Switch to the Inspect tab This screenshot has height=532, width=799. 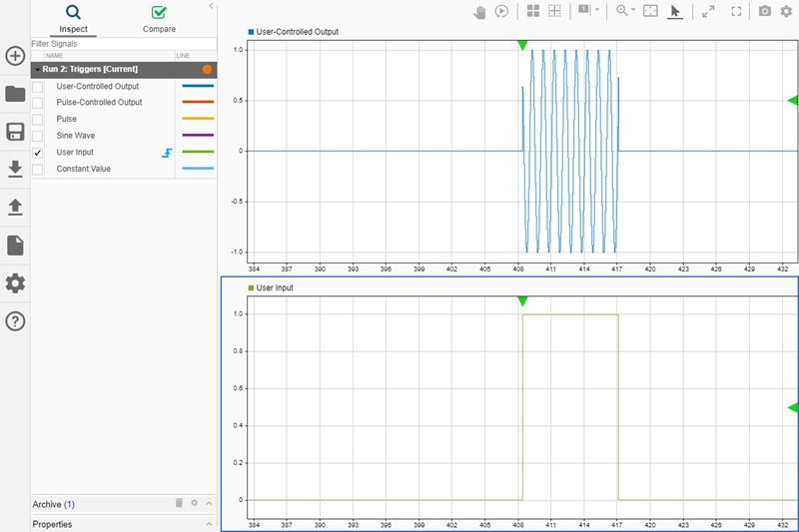(x=73, y=19)
